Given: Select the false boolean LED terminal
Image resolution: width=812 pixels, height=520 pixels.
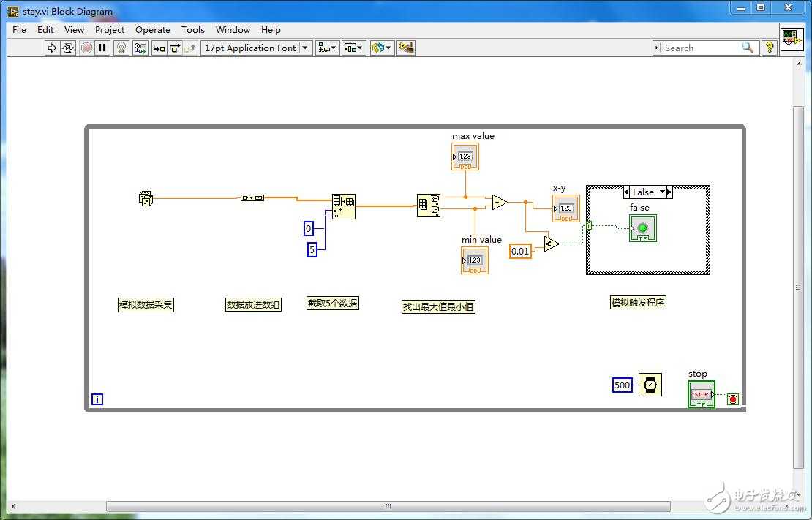Looking at the screenshot, I should pyautogui.click(x=643, y=228).
